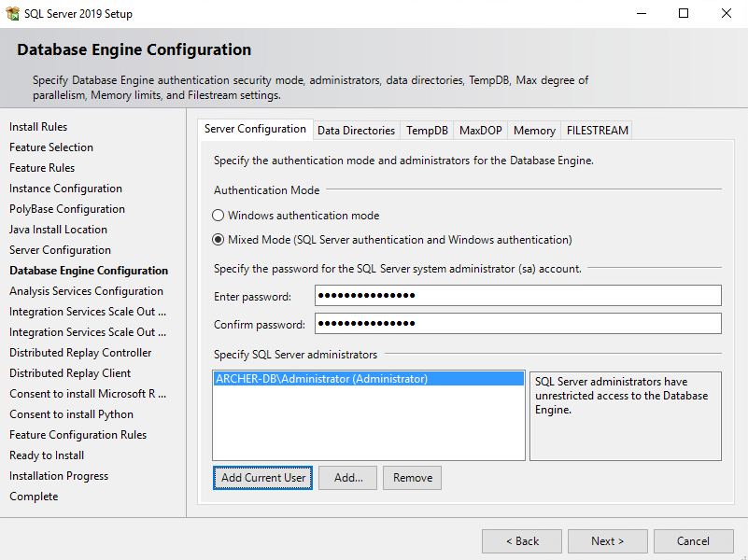Focus the Enter password field
748x560 pixels.
point(518,296)
